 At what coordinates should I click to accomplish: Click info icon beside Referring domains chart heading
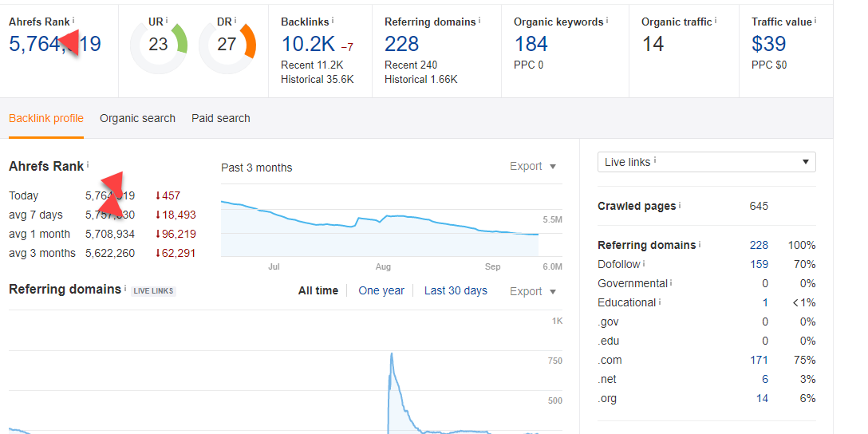125,288
